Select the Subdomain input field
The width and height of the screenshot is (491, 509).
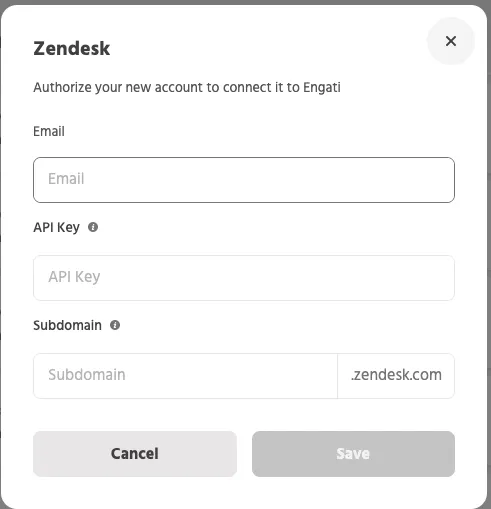(x=185, y=376)
